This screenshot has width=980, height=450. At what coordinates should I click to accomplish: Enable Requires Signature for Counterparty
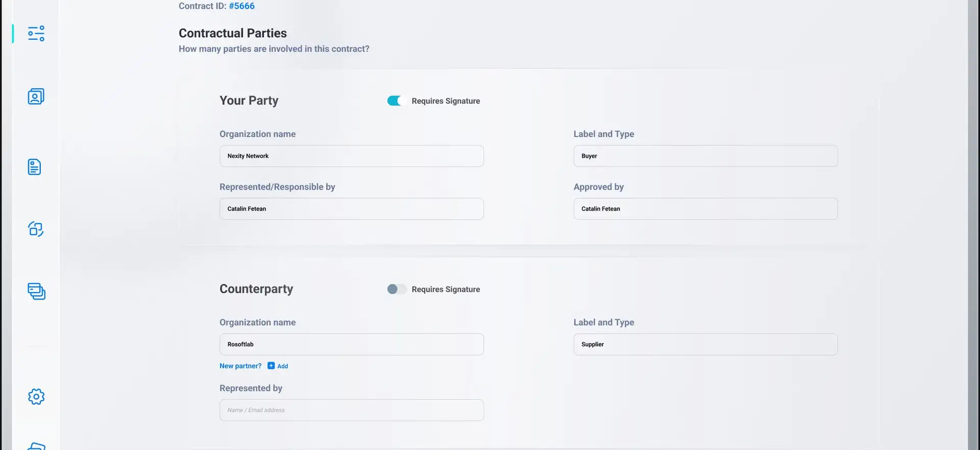click(x=397, y=289)
